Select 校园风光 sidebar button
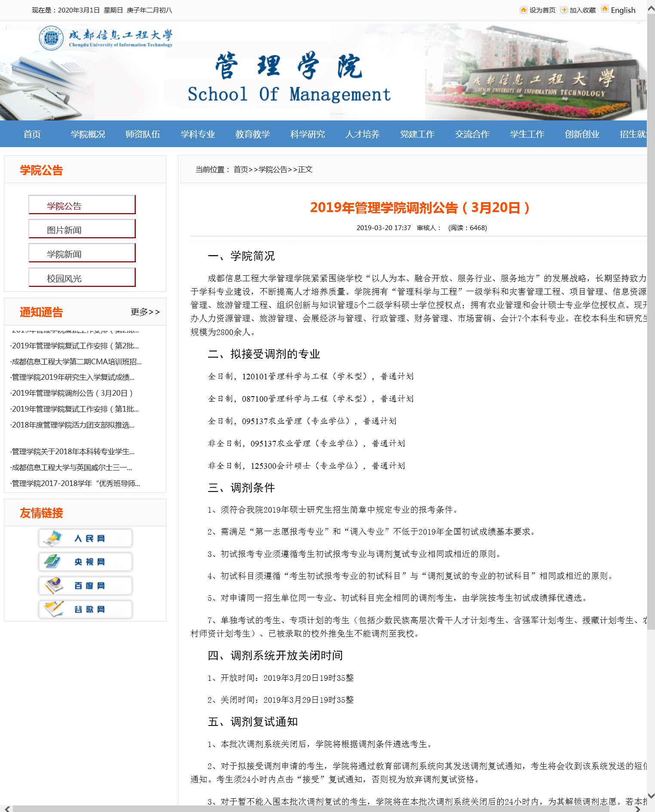Viewport: 655px width, 812px height. (x=82, y=277)
